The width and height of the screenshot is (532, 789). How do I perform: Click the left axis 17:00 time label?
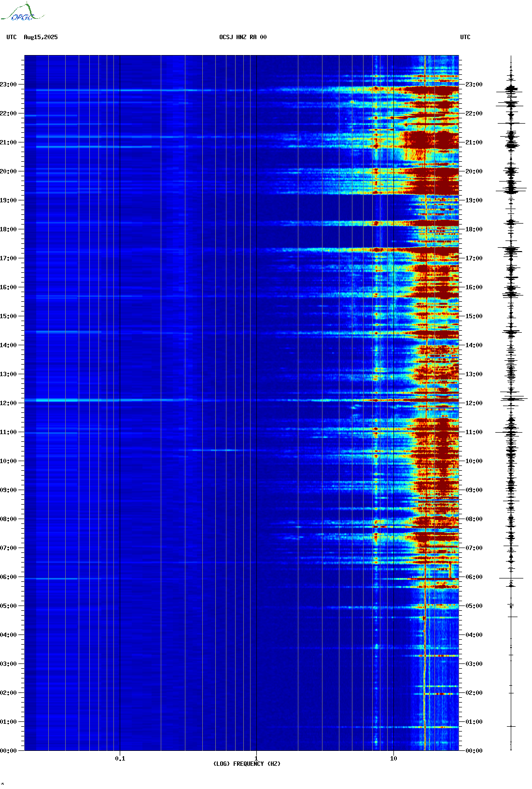tap(8, 258)
